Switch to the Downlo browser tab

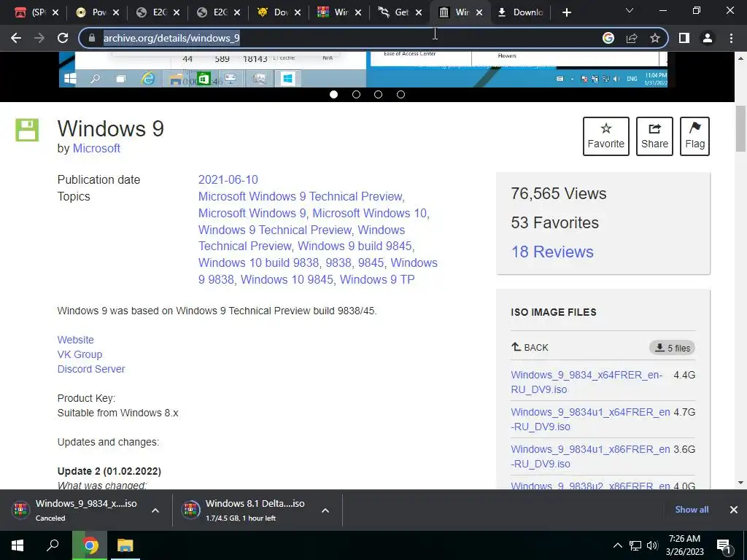point(519,12)
